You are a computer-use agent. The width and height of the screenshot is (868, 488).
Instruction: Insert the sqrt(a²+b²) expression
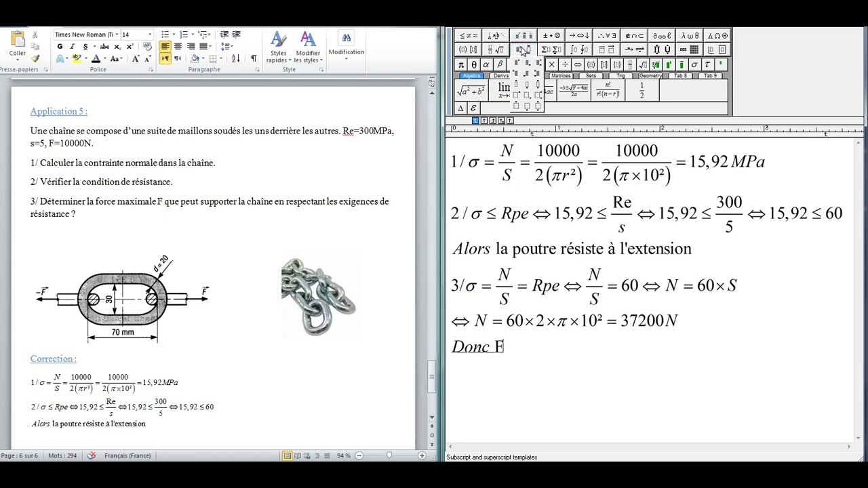[471, 90]
